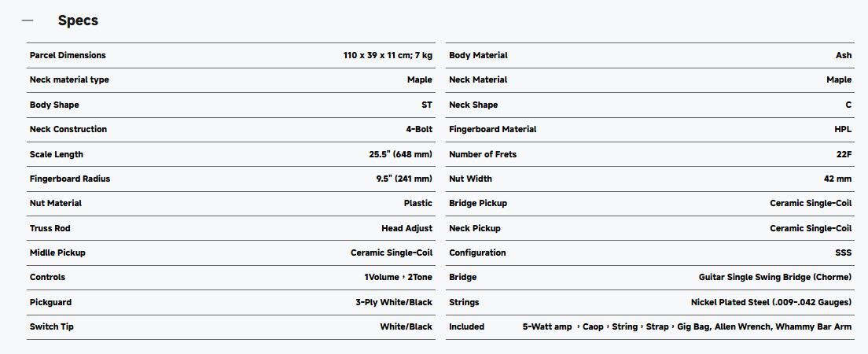Click the Truss Rod Head Adjust value
Image resolution: width=868 pixels, height=354 pixels.
406,228
